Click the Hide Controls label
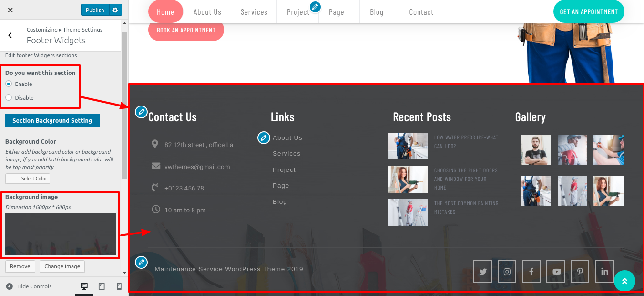This screenshot has width=644, height=296. click(x=34, y=286)
